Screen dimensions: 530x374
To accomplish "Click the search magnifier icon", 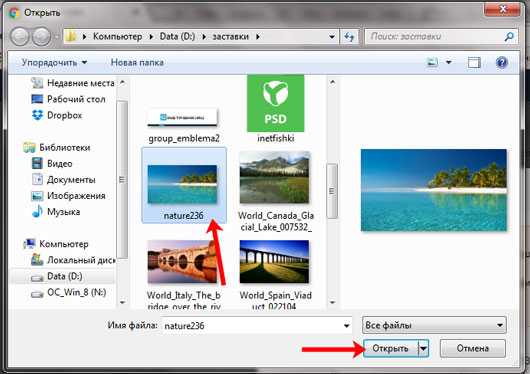I will (509, 37).
